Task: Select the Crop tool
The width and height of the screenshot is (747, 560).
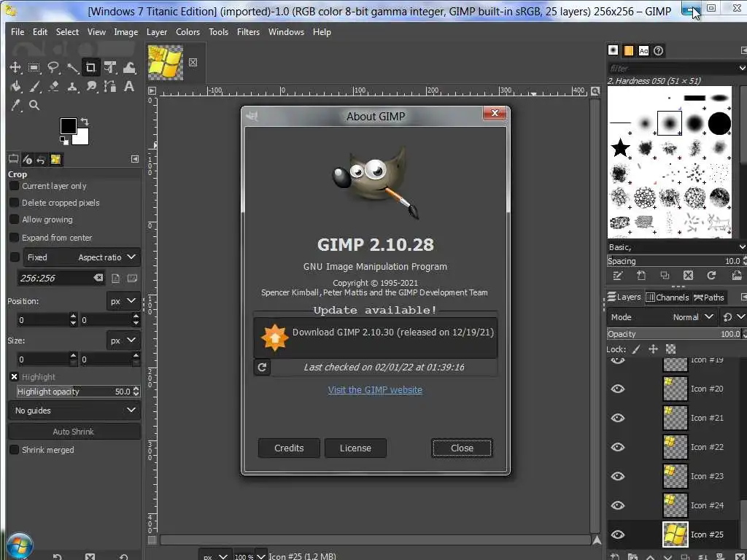Action: tap(90, 67)
